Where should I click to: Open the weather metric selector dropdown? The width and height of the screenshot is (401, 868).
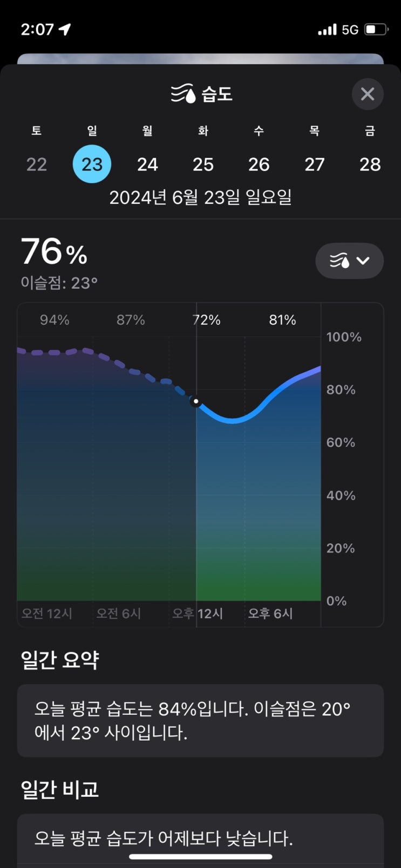point(349,261)
